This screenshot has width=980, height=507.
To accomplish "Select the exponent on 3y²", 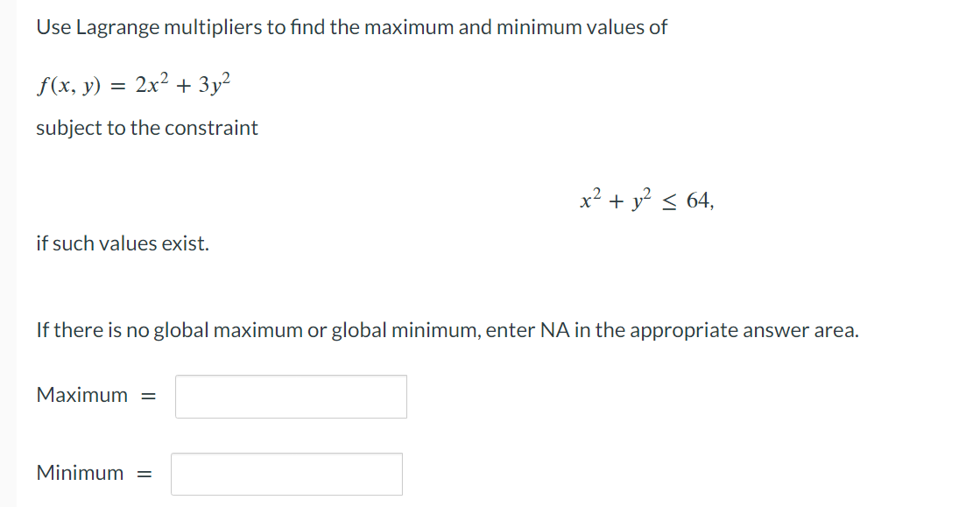I will [x=226, y=77].
